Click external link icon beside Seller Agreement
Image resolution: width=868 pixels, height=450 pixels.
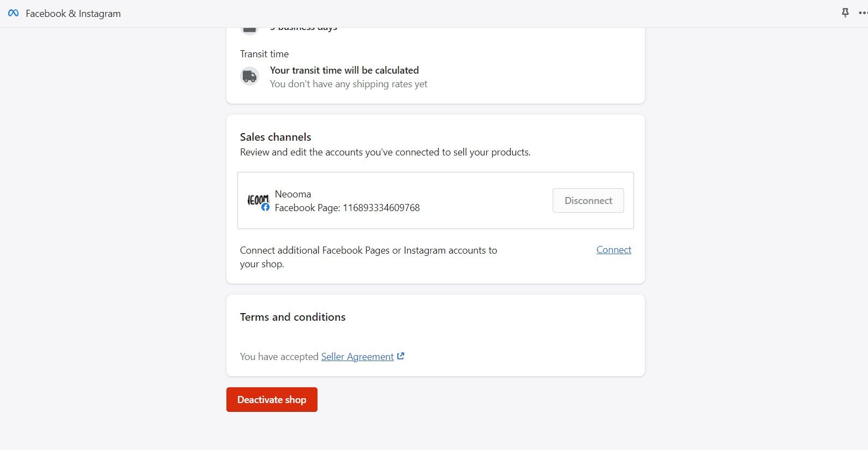click(401, 356)
